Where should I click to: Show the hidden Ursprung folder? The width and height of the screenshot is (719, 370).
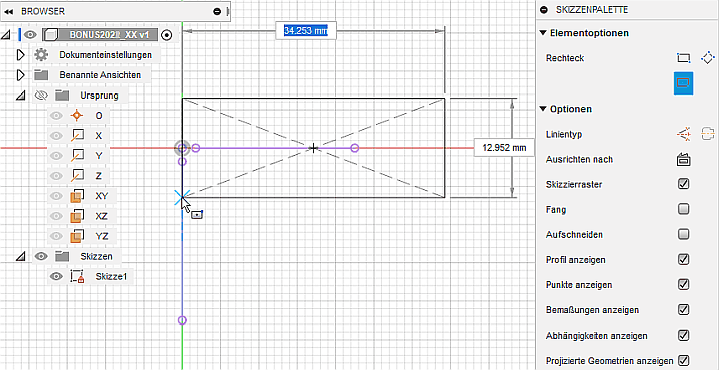(41, 95)
